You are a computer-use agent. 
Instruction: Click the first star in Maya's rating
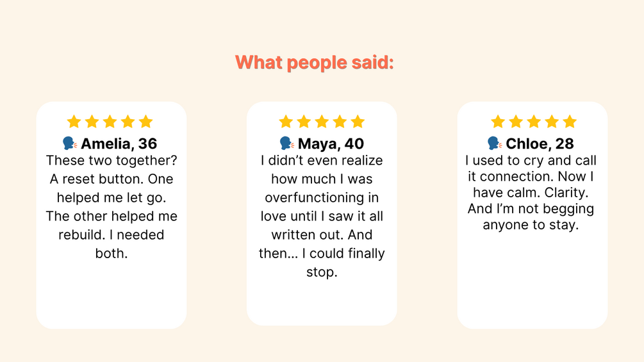pyautogui.click(x=286, y=122)
